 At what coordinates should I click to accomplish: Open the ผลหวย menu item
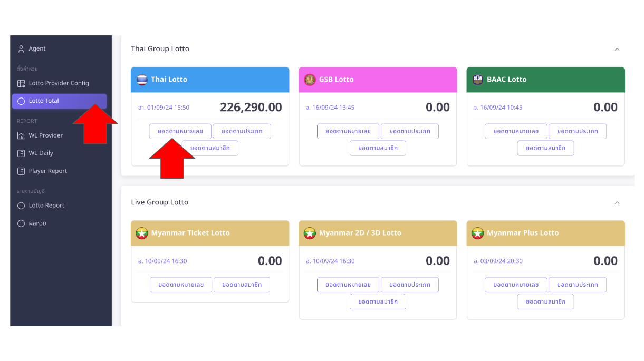[37, 223]
